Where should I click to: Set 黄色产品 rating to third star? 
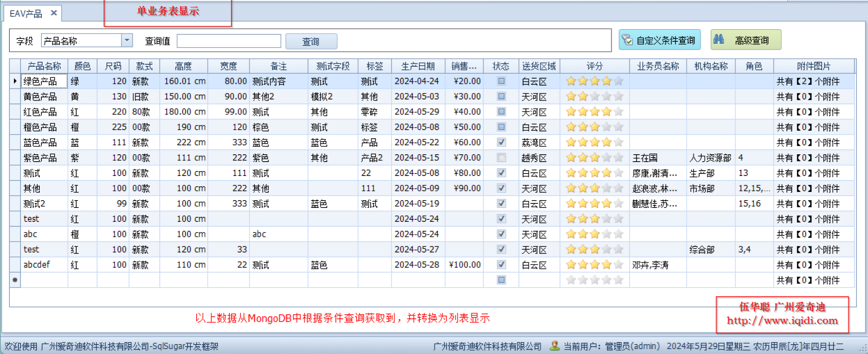click(594, 96)
